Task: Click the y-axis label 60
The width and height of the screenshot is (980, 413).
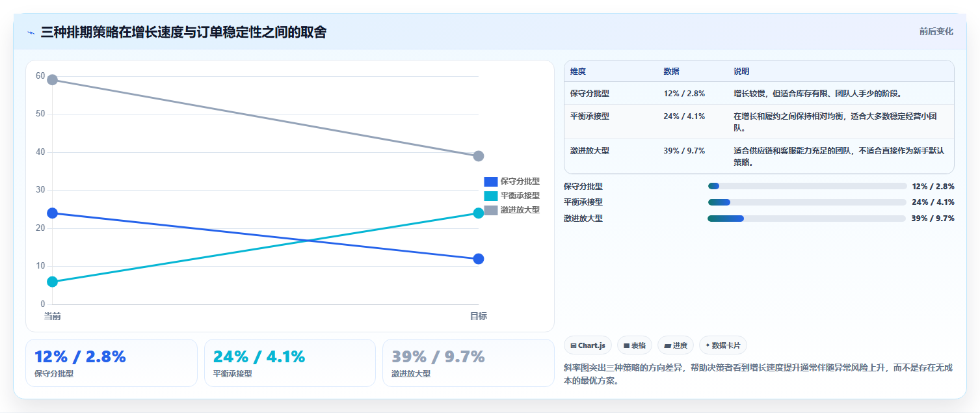Action: pos(40,76)
